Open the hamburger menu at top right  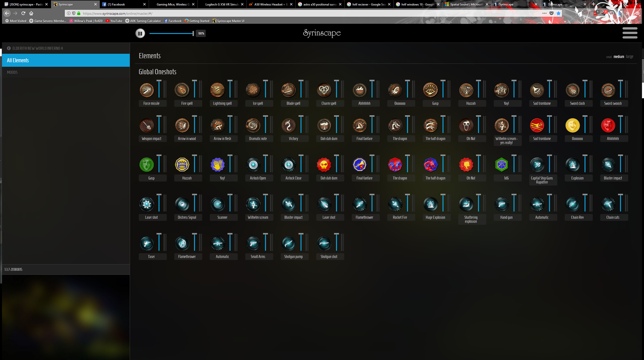629,33
